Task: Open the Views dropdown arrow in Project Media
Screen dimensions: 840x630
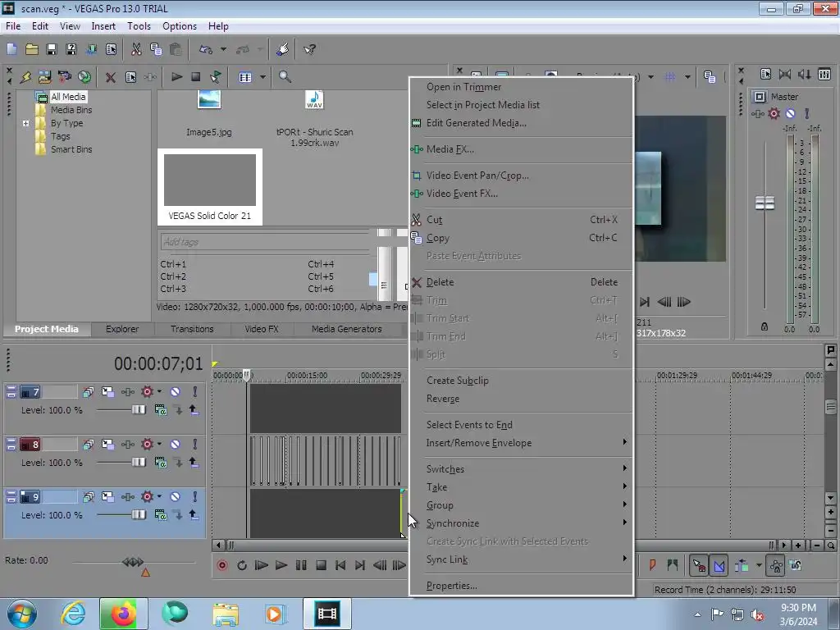Action: click(262, 77)
